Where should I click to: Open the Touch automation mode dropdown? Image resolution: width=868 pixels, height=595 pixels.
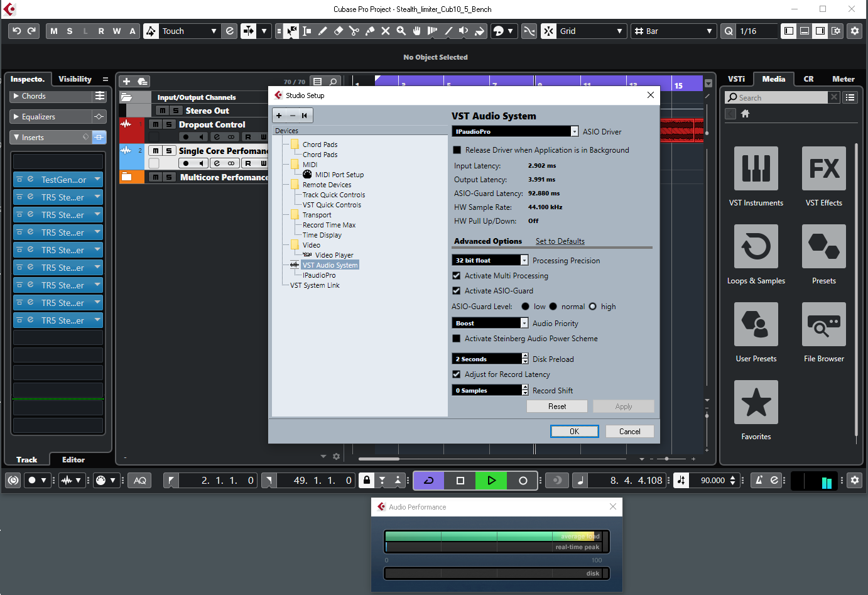point(188,31)
